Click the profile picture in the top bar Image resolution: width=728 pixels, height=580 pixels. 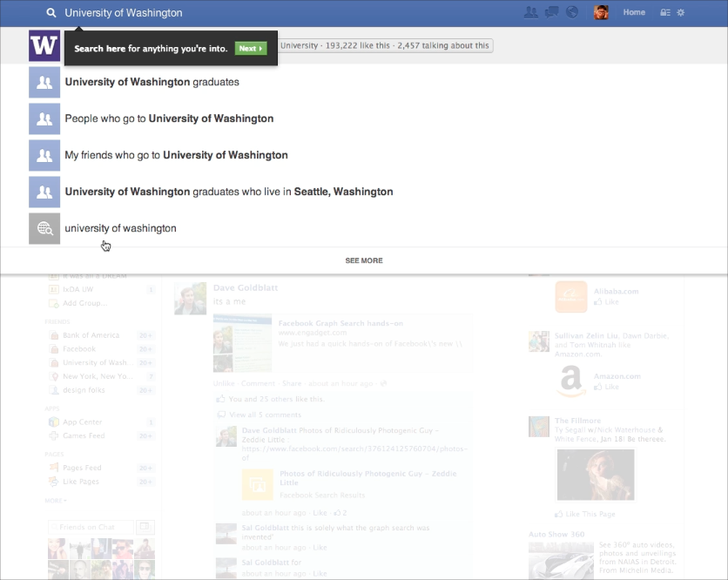click(x=601, y=12)
